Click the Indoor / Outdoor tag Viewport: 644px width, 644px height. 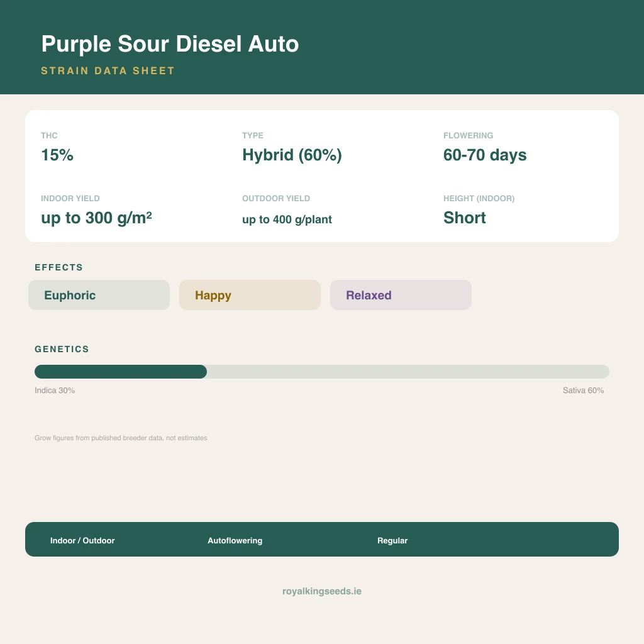(x=82, y=540)
